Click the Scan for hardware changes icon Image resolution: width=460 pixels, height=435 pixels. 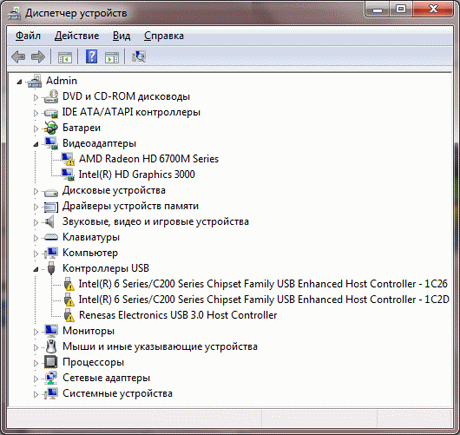[139, 56]
